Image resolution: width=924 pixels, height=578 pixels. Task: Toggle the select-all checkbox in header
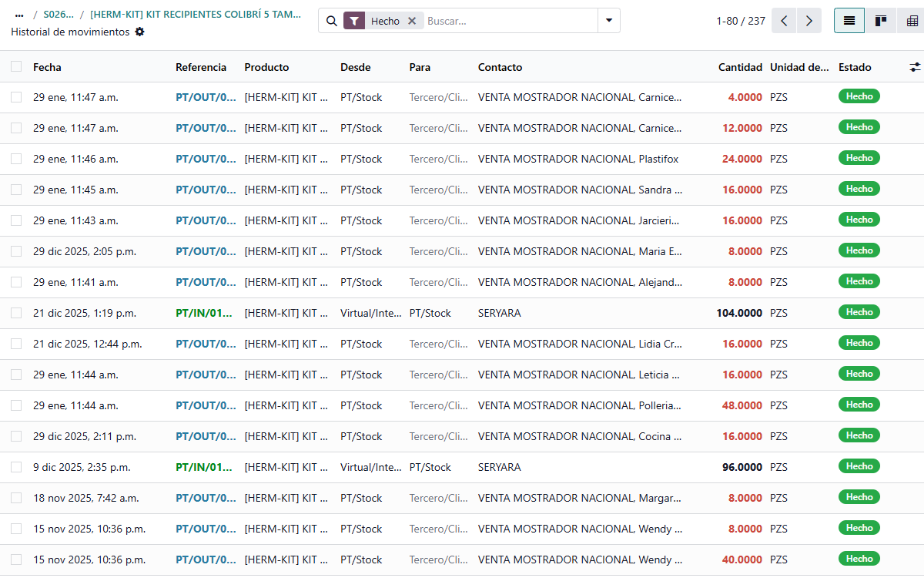(x=16, y=67)
